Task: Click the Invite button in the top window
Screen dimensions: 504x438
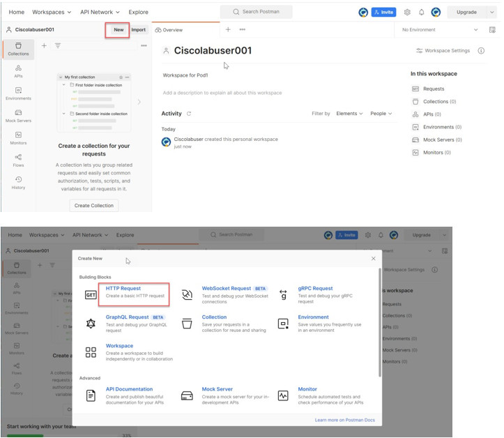Action: point(384,13)
